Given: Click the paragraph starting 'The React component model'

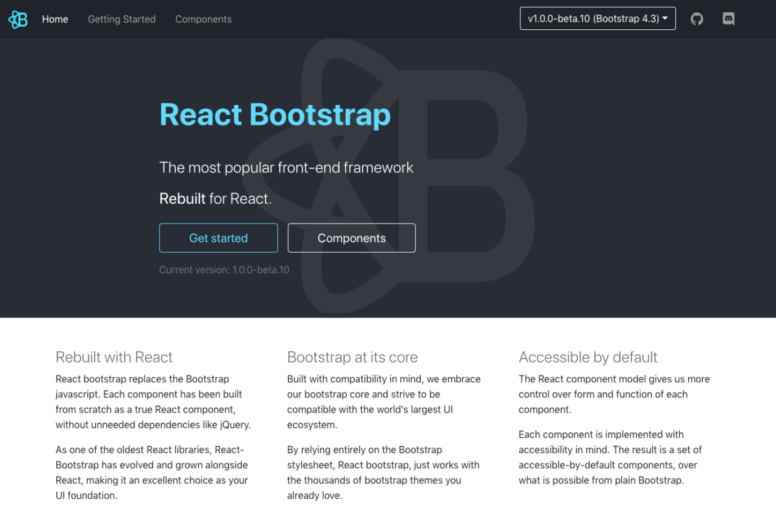Looking at the screenshot, I should (614, 394).
